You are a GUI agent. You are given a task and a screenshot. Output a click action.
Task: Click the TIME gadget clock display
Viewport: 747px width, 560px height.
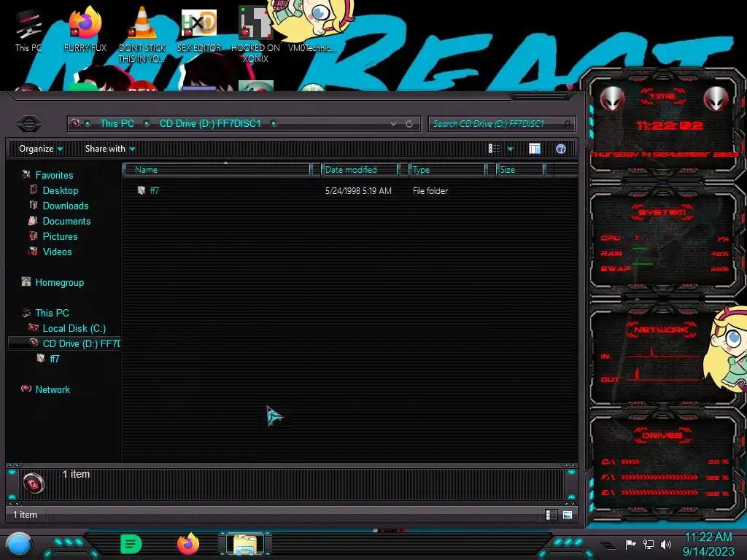[670, 125]
